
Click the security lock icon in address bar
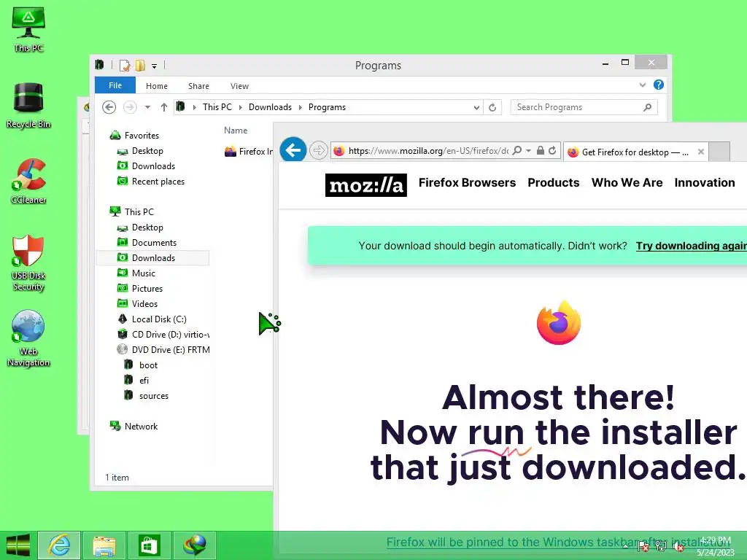tap(541, 150)
